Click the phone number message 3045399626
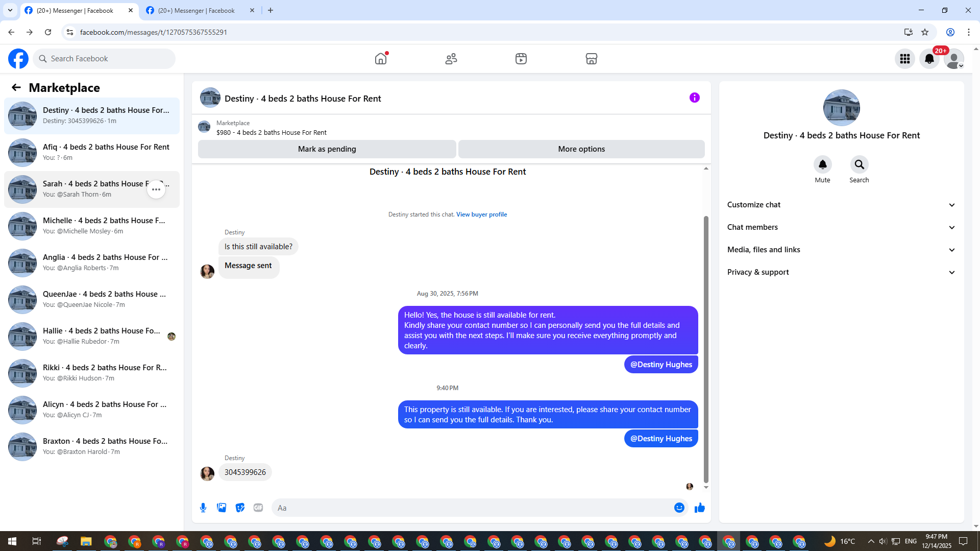 245,472
